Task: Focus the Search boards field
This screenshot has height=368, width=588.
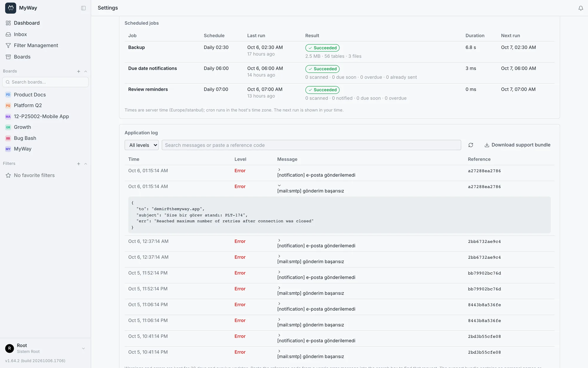Action: [x=45, y=82]
